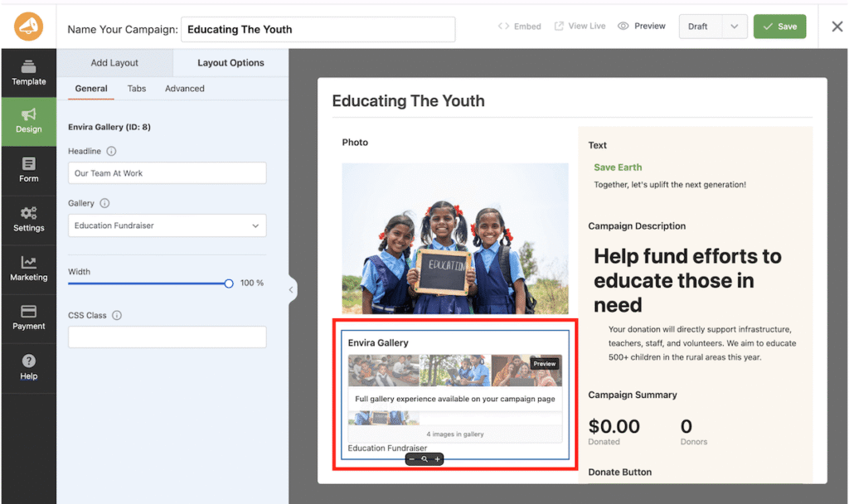
Task: Preview the campaign
Action: pos(641,26)
